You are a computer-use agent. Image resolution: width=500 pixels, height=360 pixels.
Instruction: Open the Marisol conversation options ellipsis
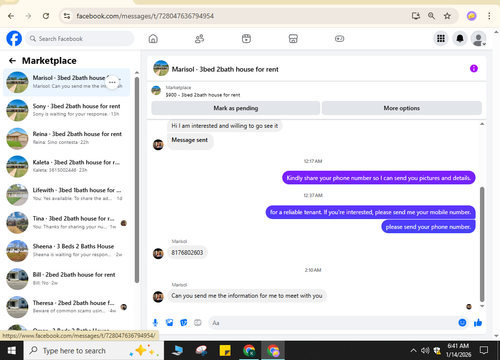click(112, 82)
